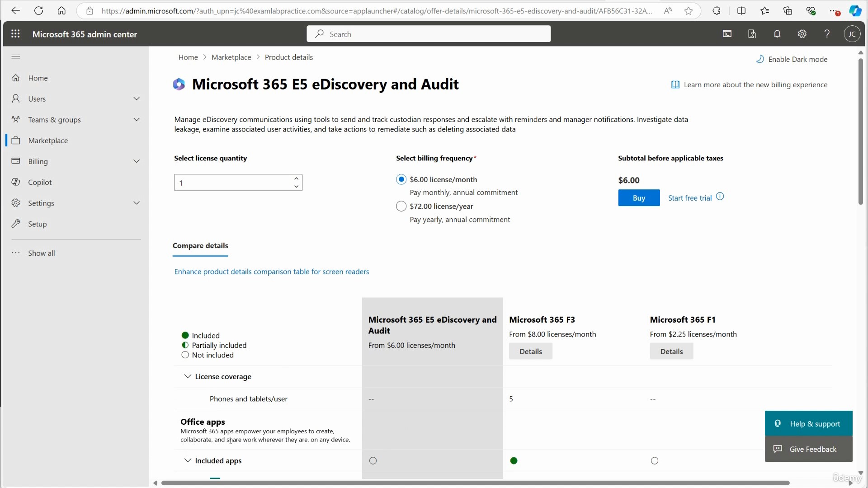868x488 pixels.
Task: View Microsoft 365 F3 Details
Action: tap(531, 351)
